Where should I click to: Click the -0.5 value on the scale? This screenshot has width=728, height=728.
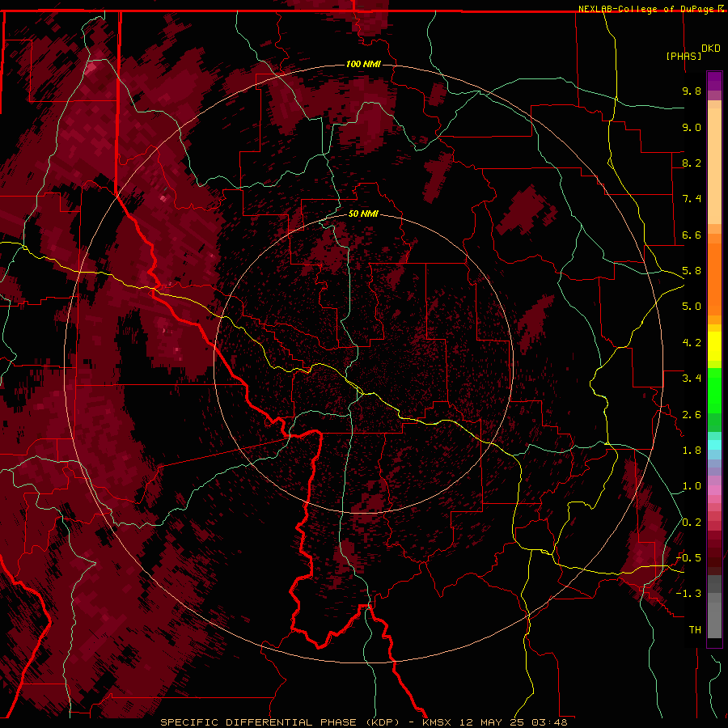(x=688, y=558)
